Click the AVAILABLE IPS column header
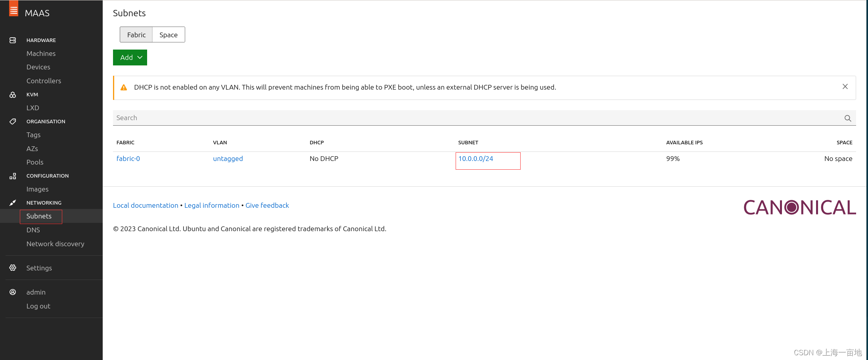The height and width of the screenshot is (360, 868). click(x=684, y=142)
